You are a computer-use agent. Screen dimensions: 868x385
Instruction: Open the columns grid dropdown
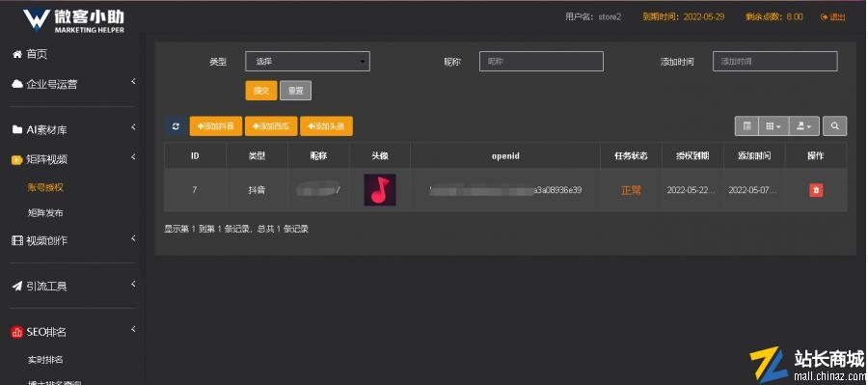point(773,126)
